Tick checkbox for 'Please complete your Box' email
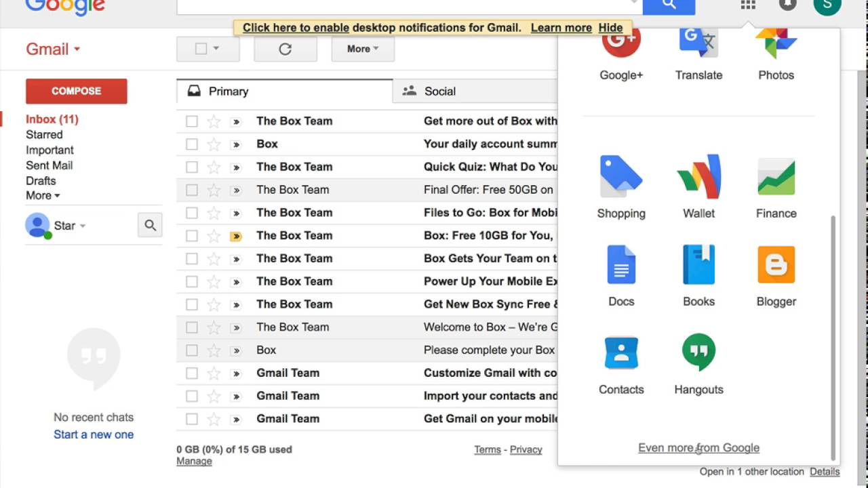The height and width of the screenshot is (488, 868). tap(192, 350)
